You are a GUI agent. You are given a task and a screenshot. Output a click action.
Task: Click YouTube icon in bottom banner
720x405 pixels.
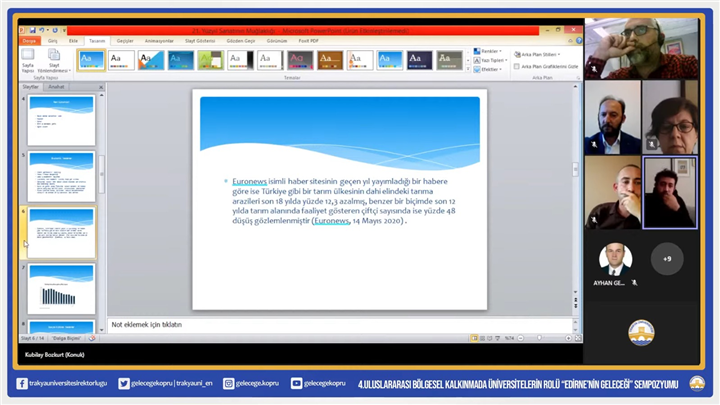point(297,383)
